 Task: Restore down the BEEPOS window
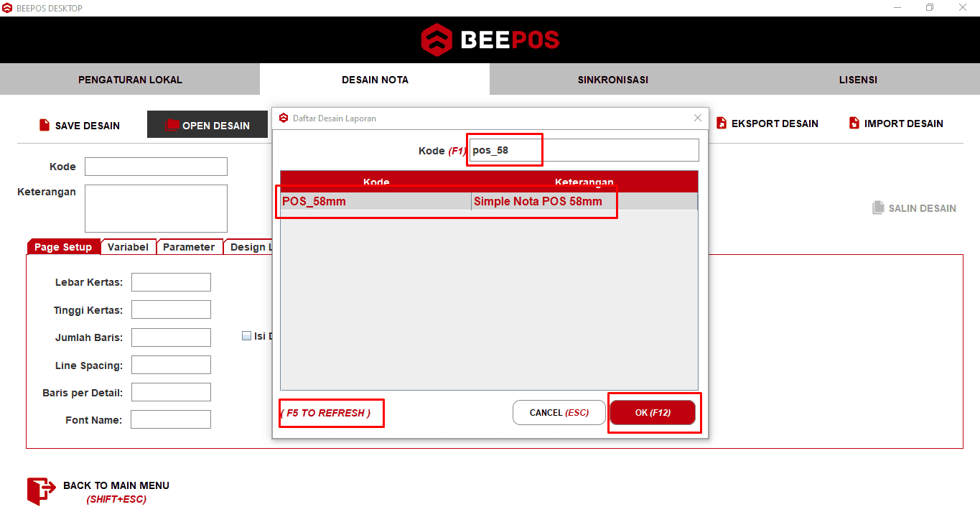[930, 8]
